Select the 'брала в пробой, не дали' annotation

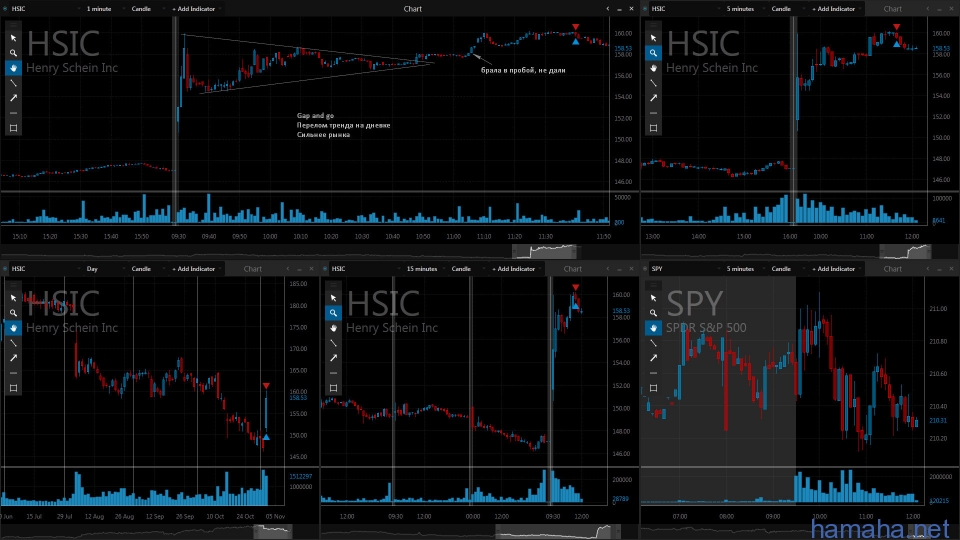tap(523, 70)
